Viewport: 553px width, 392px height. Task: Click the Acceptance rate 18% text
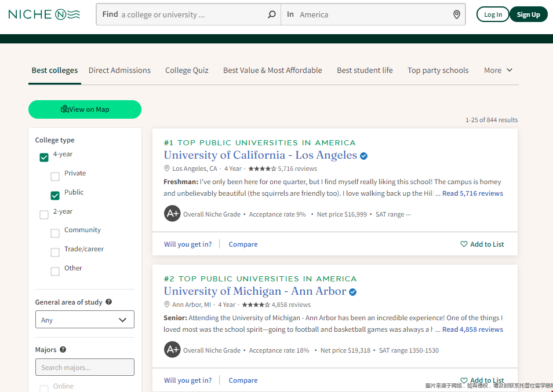279,350
